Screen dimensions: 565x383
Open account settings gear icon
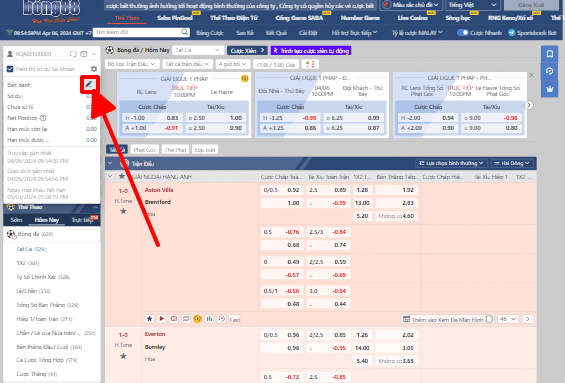point(94,69)
